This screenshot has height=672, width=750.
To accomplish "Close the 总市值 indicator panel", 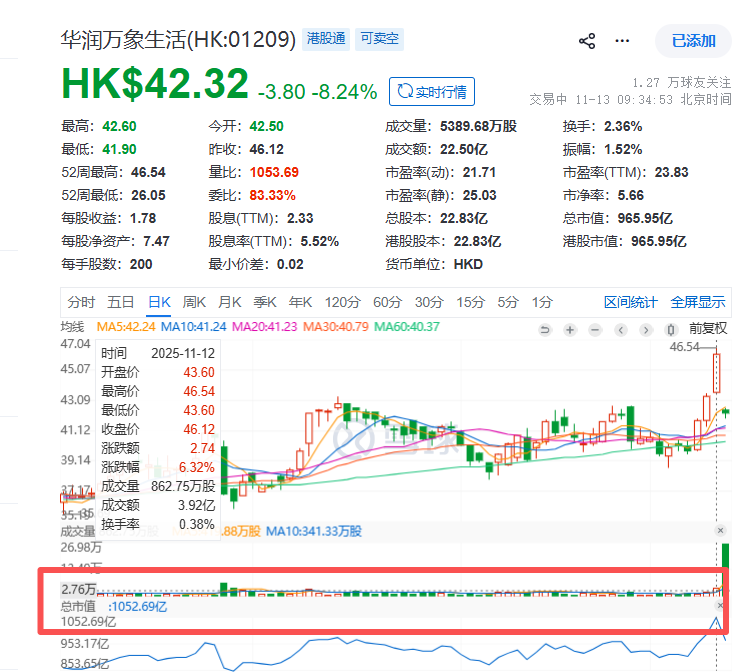I will point(721,605).
